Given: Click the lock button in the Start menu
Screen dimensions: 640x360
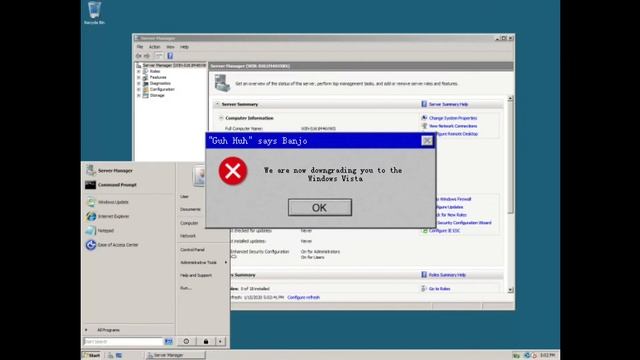Looking at the screenshot, I should click(x=206, y=342).
